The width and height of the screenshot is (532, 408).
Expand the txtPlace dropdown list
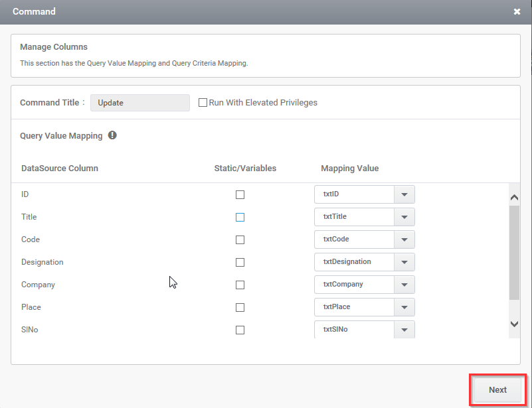coord(404,307)
